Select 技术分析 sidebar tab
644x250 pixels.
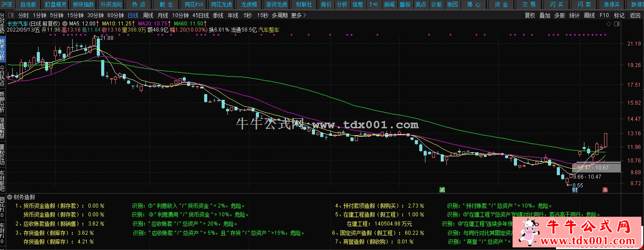[x=3, y=49]
